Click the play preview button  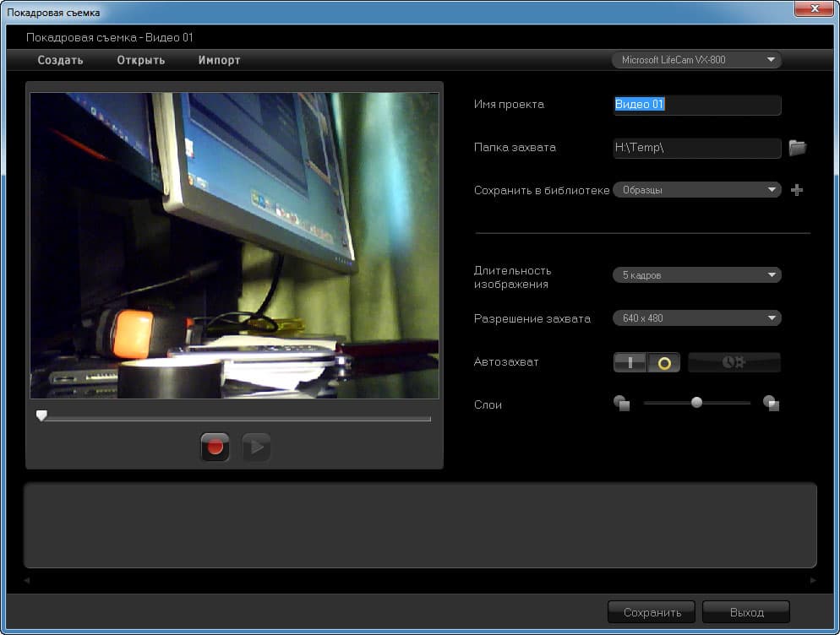tap(256, 447)
